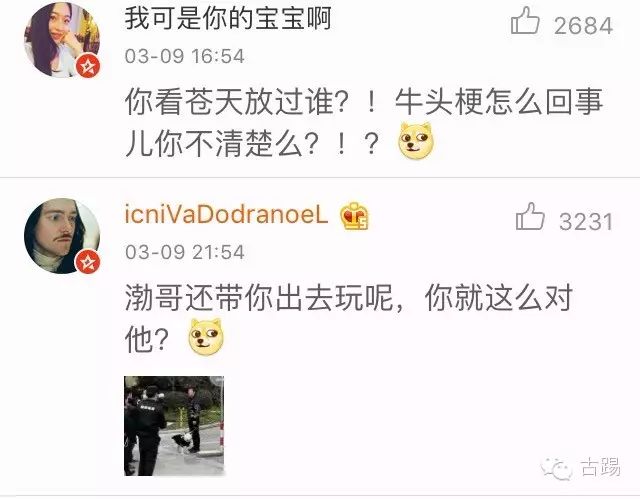Tap the 2684 like count
This screenshot has height=499, width=640.
pos(583,26)
